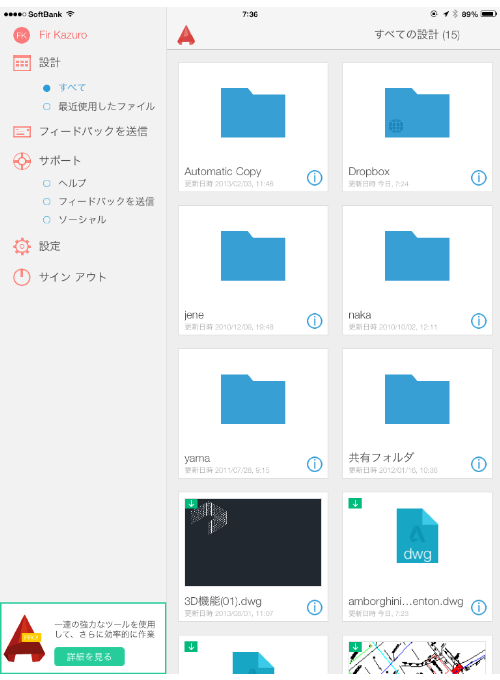Open the naka folder icon
Image resolution: width=500 pixels, height=680 pixels.
pyautogui.click(x=417, y=256)
